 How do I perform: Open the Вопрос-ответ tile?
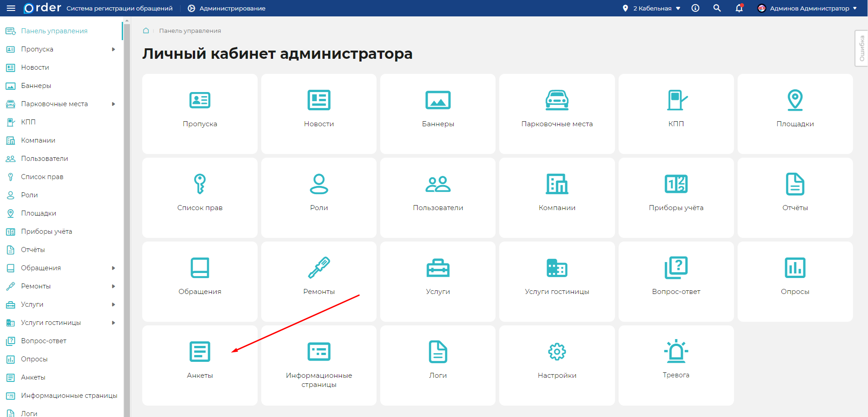coord(676,281)
